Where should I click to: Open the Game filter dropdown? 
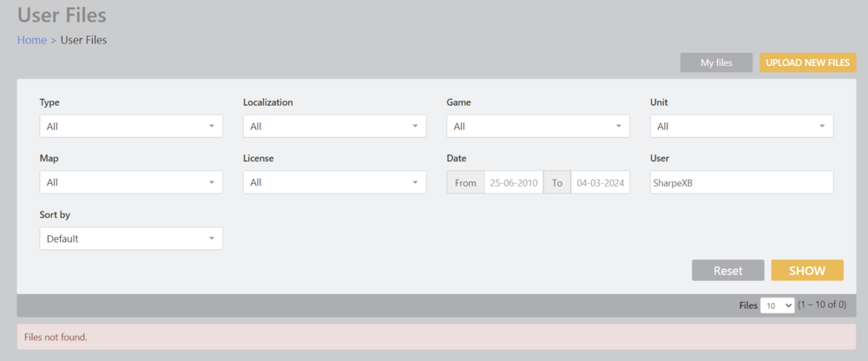coord(537,127)
